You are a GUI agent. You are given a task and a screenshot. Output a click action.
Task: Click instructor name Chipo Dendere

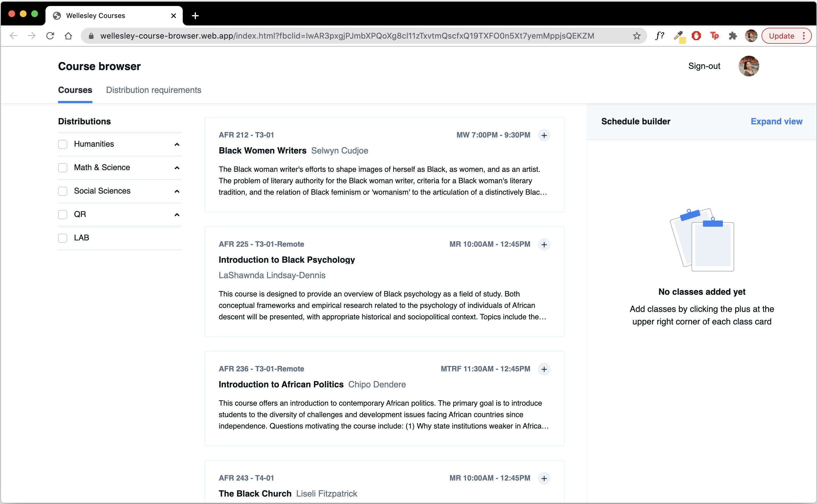coord(377,384)
